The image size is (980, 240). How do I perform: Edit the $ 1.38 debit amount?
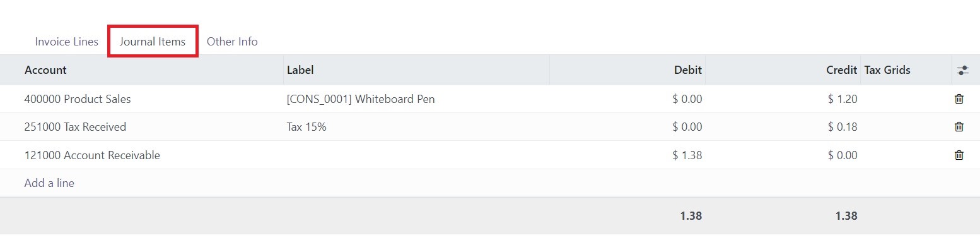click(687, 155)
